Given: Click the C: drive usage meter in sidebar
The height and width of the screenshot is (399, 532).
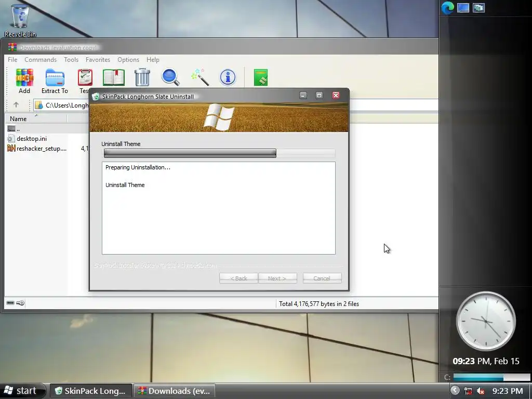Looking at the screenshot, I should tap(491, 377).
